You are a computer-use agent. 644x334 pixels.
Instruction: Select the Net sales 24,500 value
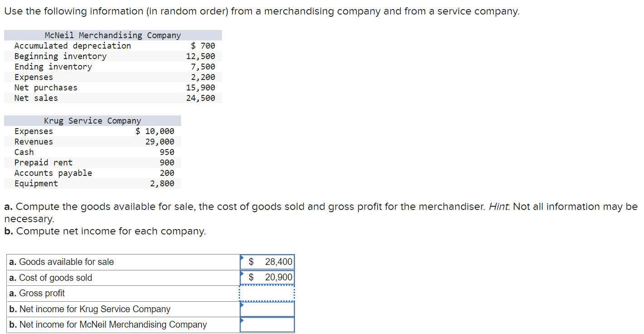(201, 98)
